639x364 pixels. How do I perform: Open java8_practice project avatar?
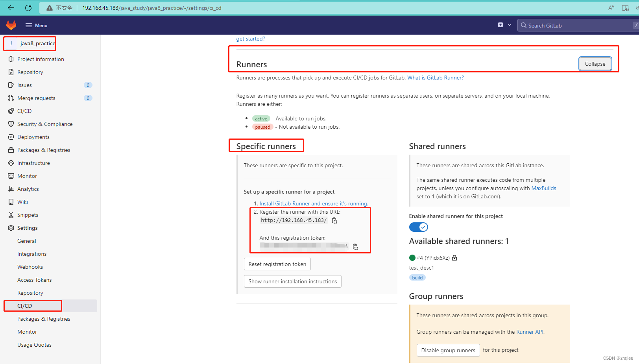coord(11,43)
